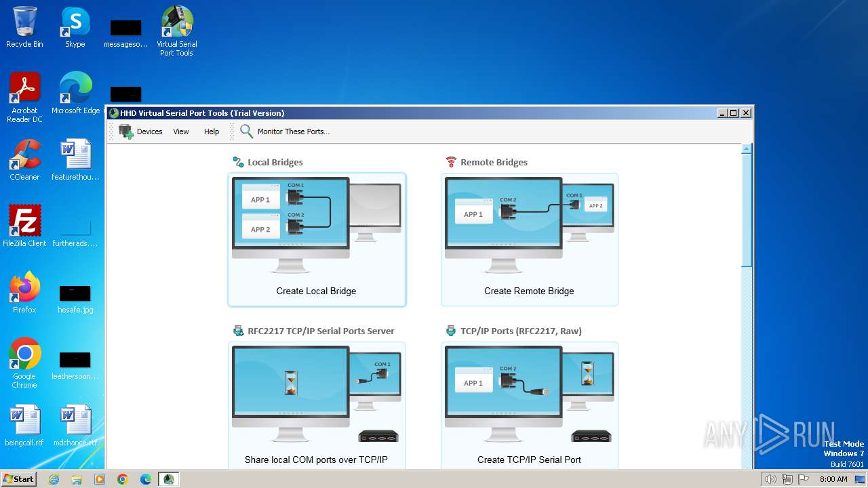Viewport: 868px width, 488px height.
Task: Select the beingcall.rtf desktop file
Action: tap(24, 426)
